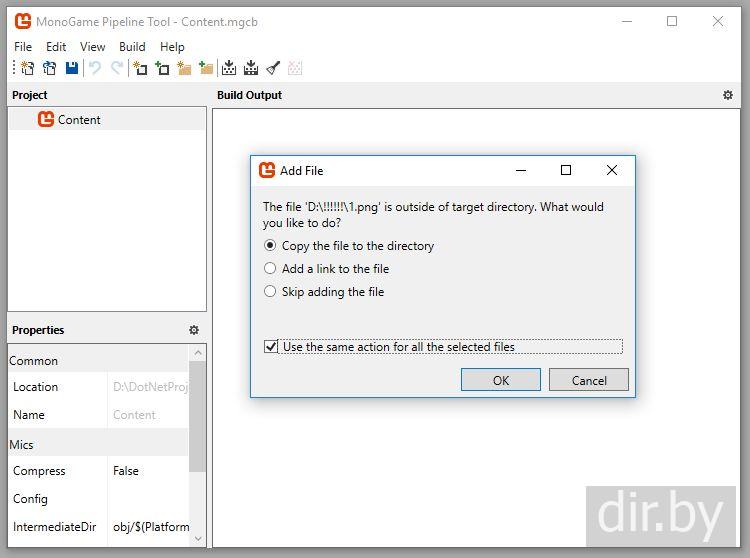Open the Build Output settings gear
Image resolution: width=750 pixels, height=558 pixels.
click(x=728, y=95)
